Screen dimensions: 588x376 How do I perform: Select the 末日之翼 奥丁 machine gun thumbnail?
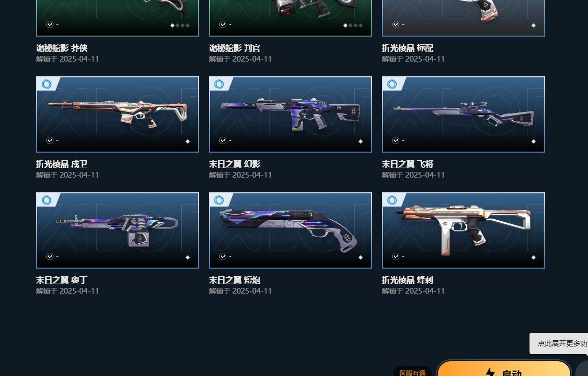[117, 230]
